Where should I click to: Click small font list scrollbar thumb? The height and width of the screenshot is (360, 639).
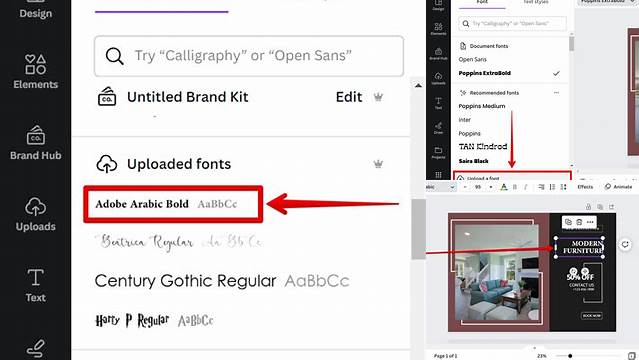(x=571, y=44)
